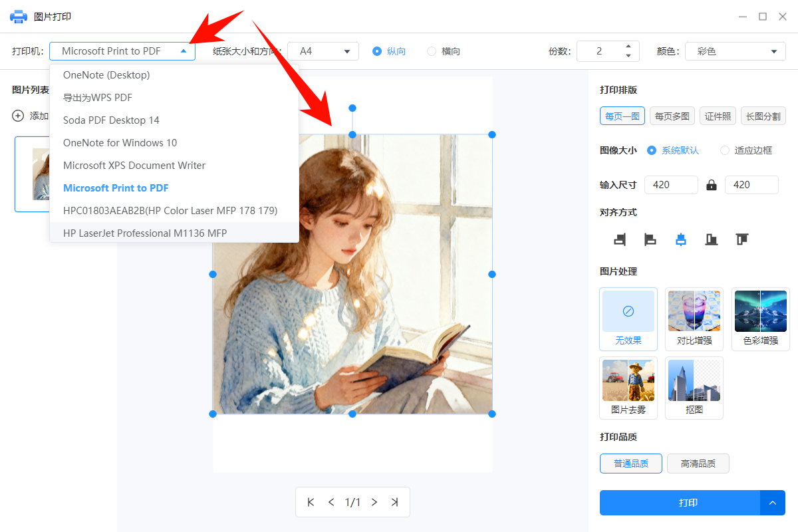Viewport: 798px width, 532px height.
Task: Select the 色彩增强 image effect
Action: [x=760, y=319]
